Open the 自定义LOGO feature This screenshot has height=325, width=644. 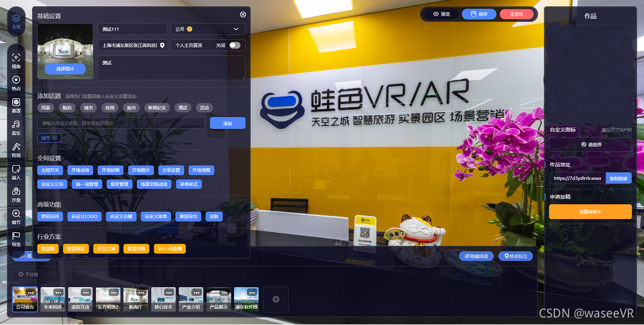84,216
